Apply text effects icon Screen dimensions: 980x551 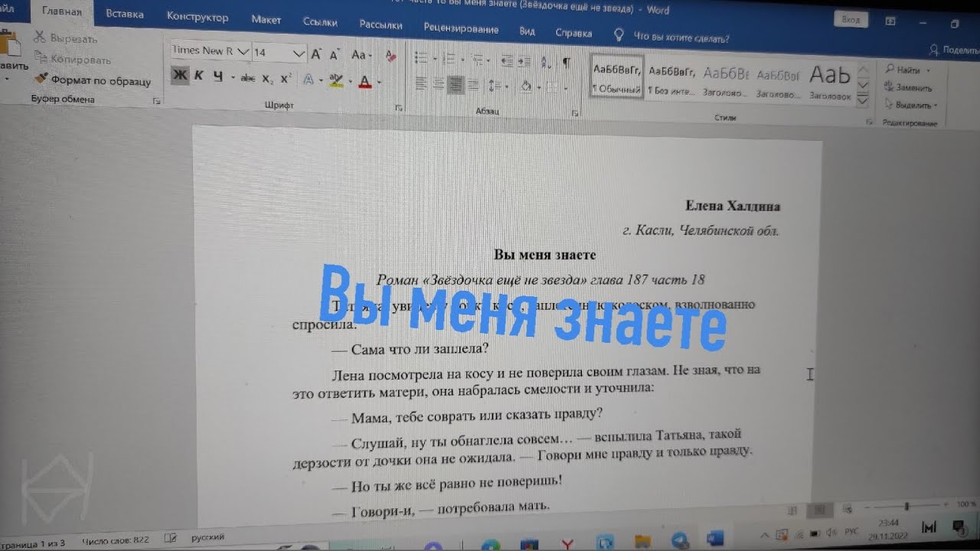307,79
